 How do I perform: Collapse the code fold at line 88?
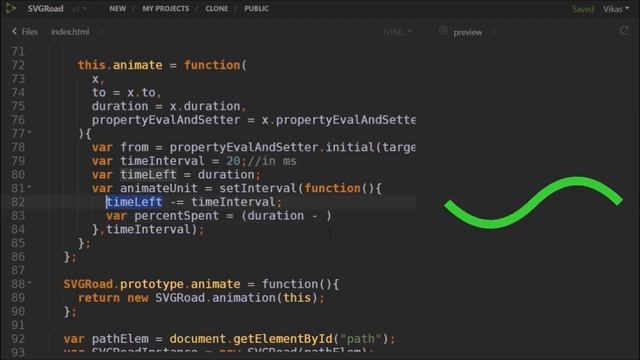(29, 282)
